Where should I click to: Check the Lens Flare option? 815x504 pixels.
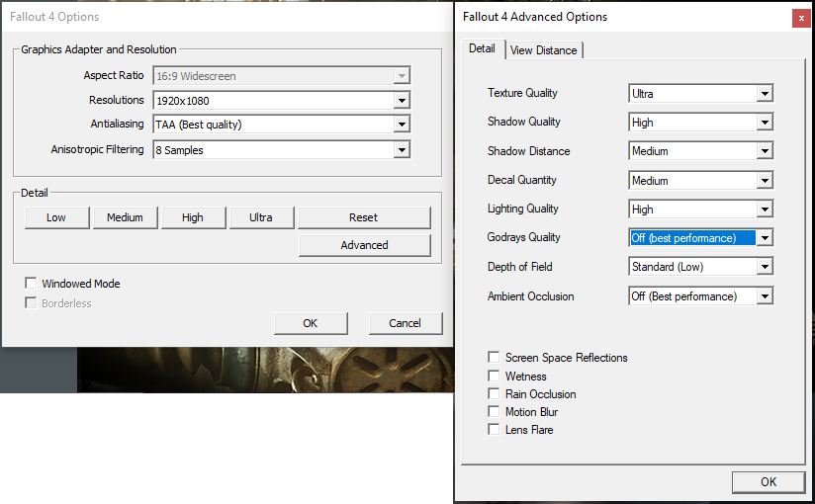pos(494,429)
